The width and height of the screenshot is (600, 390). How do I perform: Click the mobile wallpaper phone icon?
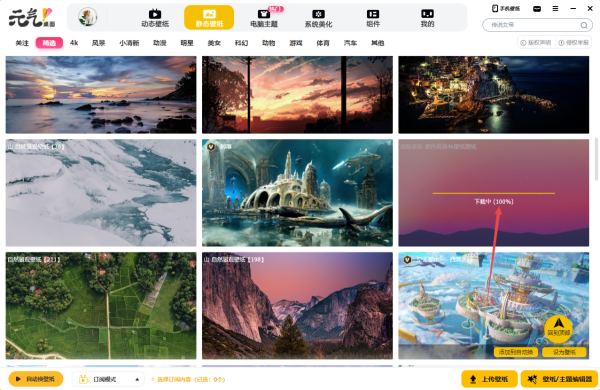(495, 8)
